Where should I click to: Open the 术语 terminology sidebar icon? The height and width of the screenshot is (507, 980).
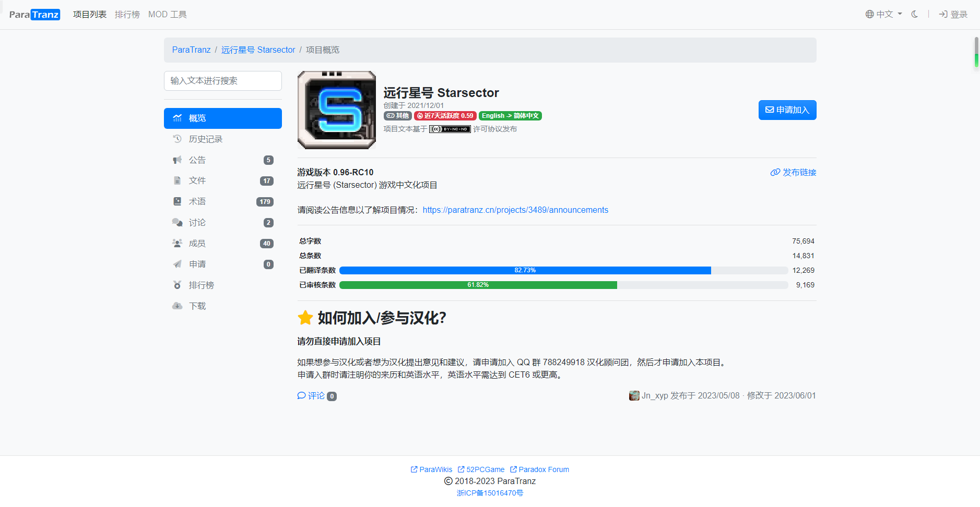coord(178,201)
